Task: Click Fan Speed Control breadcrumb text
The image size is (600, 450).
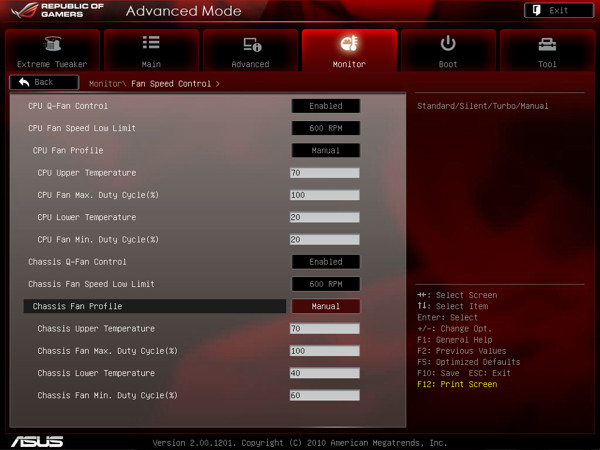Action: coord(171,84)
